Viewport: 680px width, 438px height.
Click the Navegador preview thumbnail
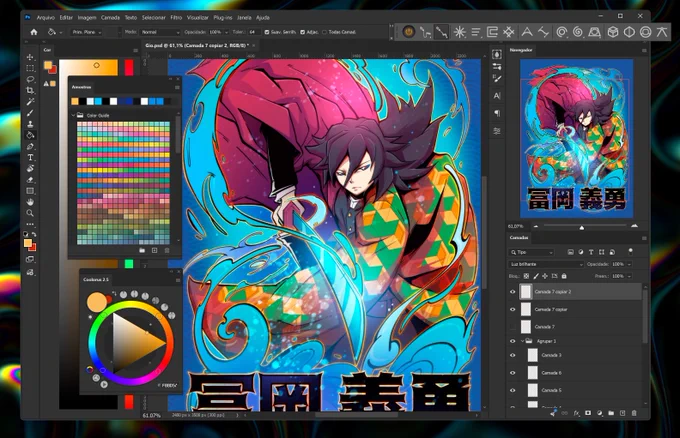click(x=577, y=139)
